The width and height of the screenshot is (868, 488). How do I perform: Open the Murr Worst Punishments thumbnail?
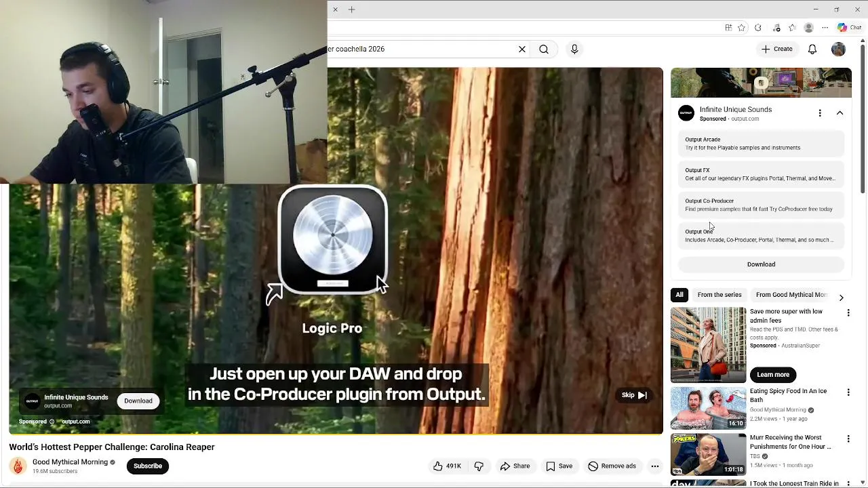click(708, 454)
